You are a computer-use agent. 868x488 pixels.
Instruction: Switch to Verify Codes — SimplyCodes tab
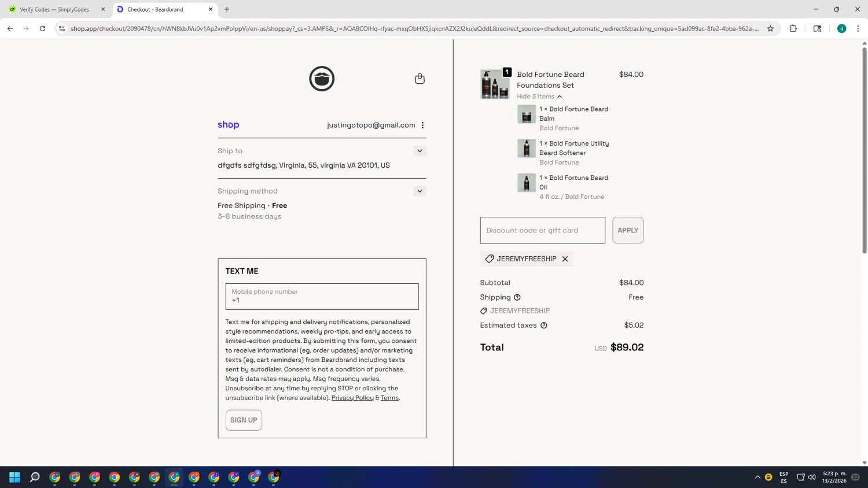(54, 9)
